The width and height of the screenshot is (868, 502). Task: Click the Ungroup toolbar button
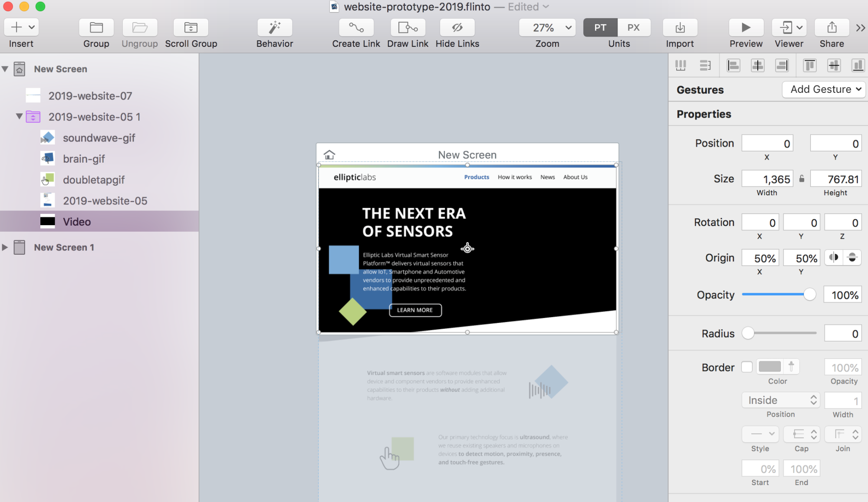(x=140, y=27)
